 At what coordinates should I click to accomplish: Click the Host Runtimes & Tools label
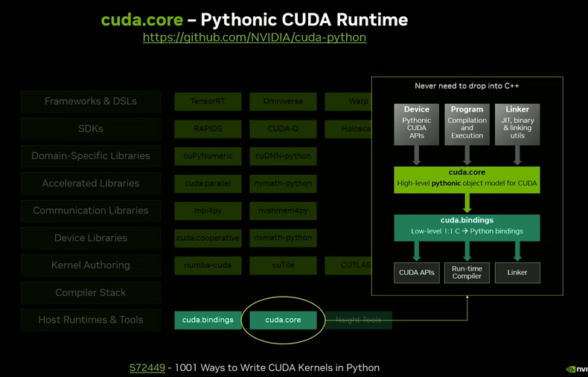(x=91, y=320)
